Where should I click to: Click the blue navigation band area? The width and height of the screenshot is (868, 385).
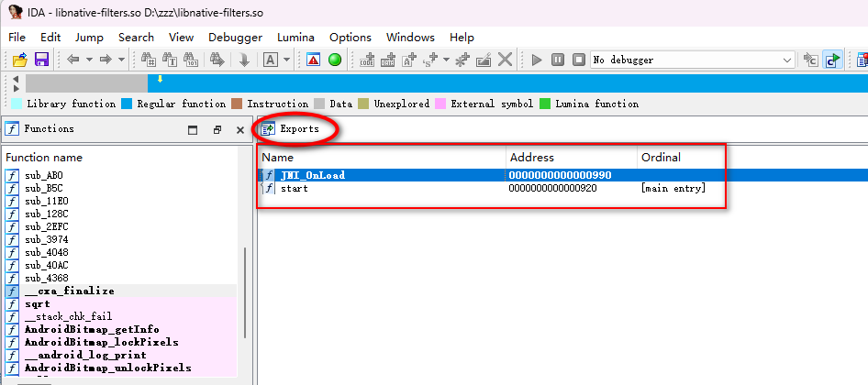tap(507, 83)
